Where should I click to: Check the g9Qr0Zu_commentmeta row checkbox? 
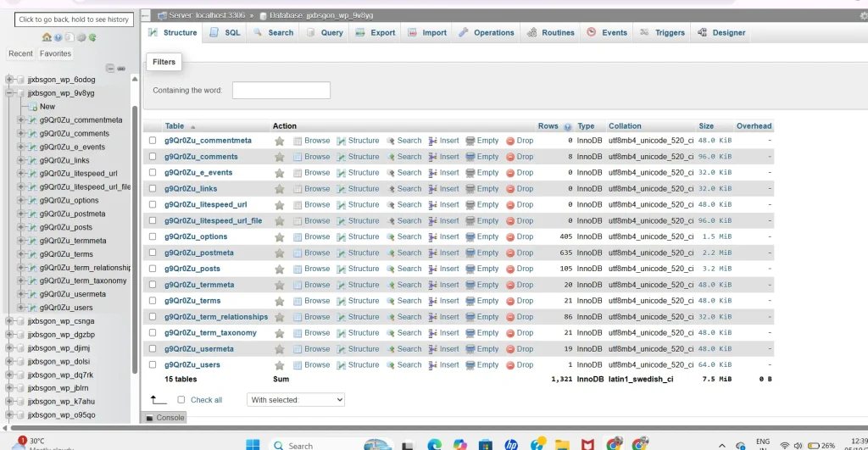coord(153,141)
